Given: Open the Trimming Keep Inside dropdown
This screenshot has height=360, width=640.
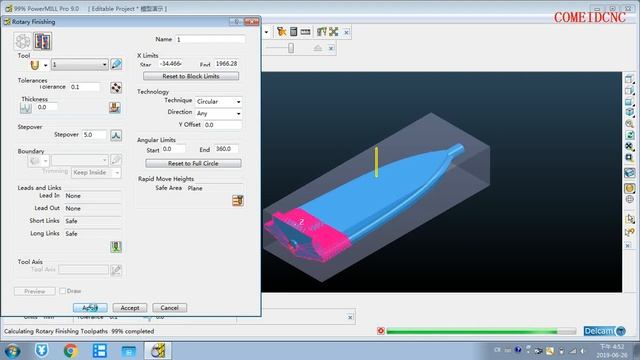Looking at the screenshot, I should click(96, 173).
